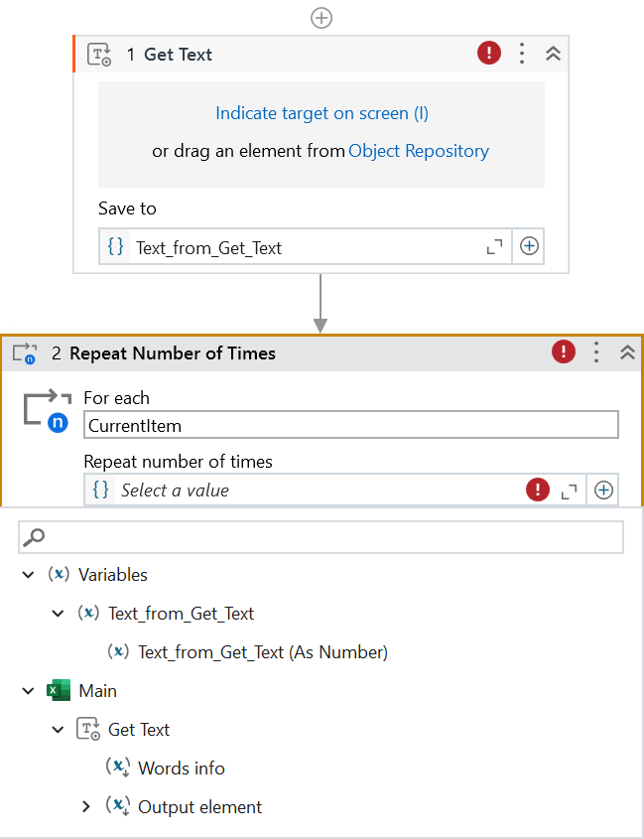Collapse the Get Text activity card

pos(554,54)
